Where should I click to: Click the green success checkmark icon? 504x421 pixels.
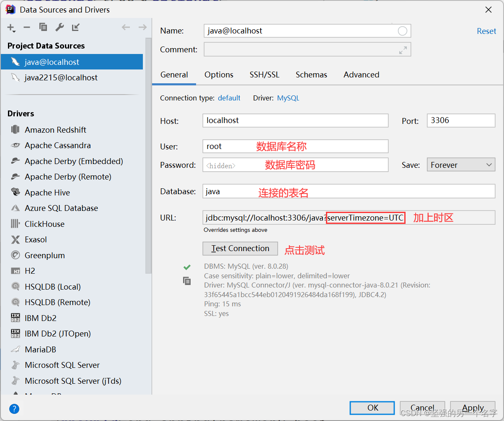[x=187, y=267]
